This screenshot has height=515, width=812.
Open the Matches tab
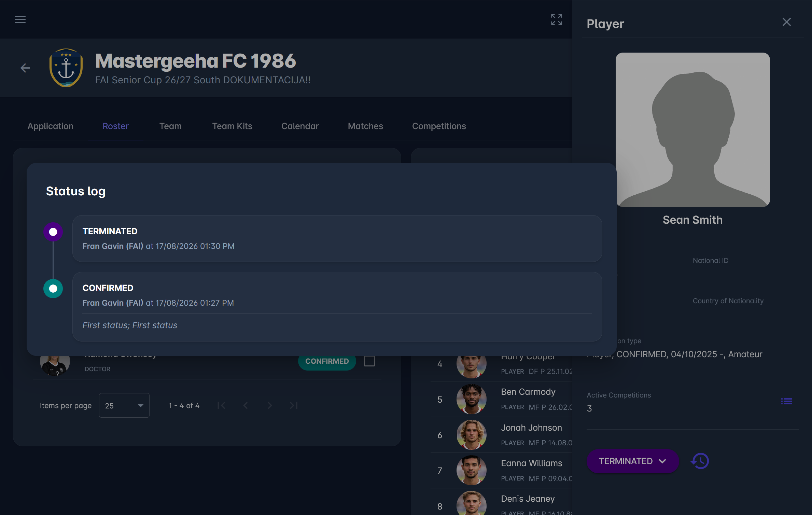click(365, 126)
